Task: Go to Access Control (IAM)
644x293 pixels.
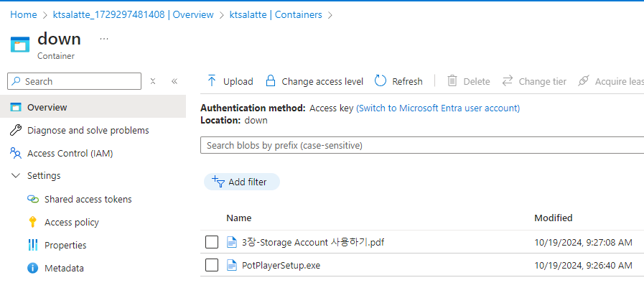Action: pyautogui.click(x=70, y=153)
